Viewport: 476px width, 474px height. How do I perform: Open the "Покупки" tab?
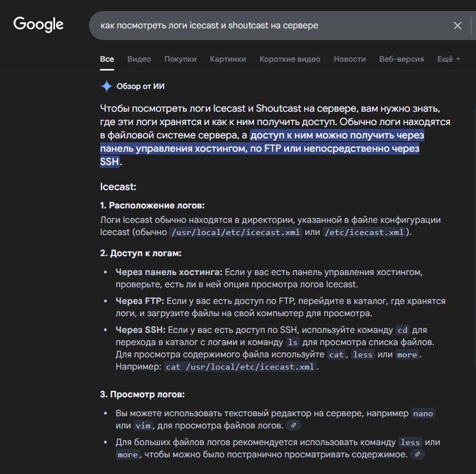click(x=180, y=59)
